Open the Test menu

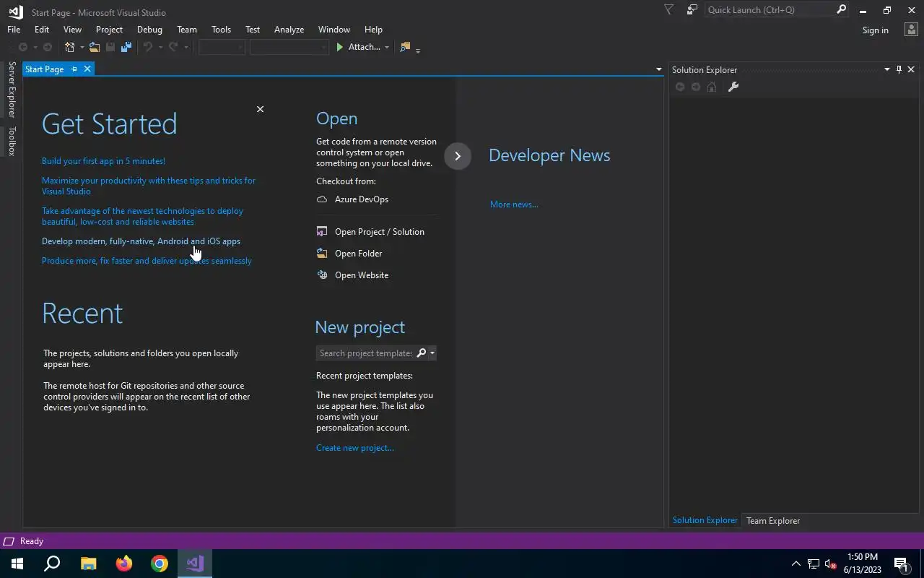pyautogui.click(x=253, y=30)
